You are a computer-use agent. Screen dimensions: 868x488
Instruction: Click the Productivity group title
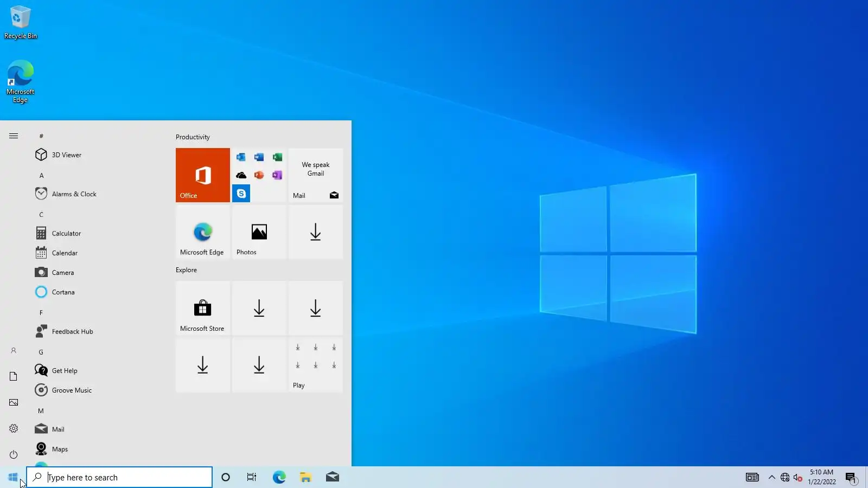click(x=193, y=137)
